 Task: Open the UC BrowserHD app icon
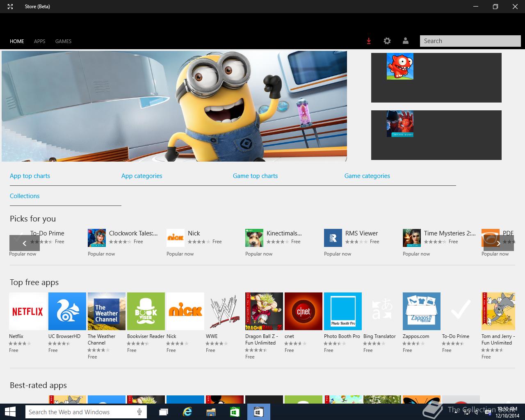[67, 311]
